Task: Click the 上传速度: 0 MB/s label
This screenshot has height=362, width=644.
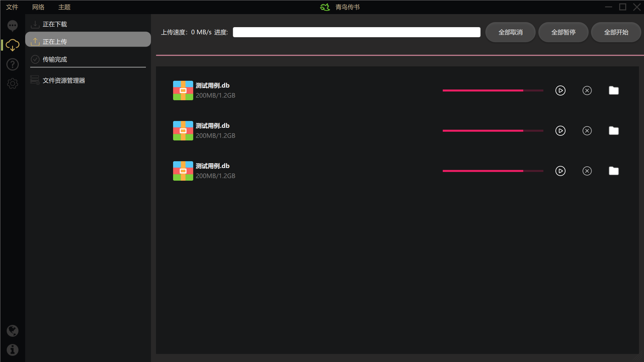Action: (x=186, y=32)
